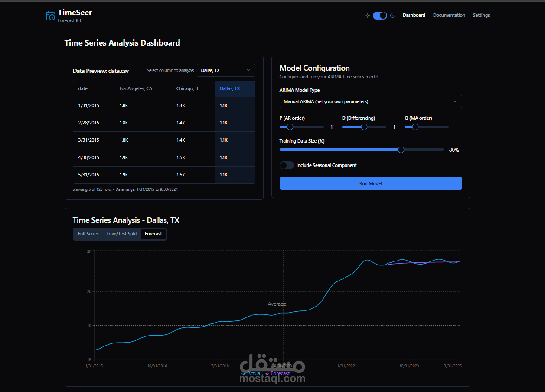The height and width of the screenshot is (392, 545).
Task: Open the column selector showing Dallas, TX
Action: pyautogui.click(x=226, y=70)
